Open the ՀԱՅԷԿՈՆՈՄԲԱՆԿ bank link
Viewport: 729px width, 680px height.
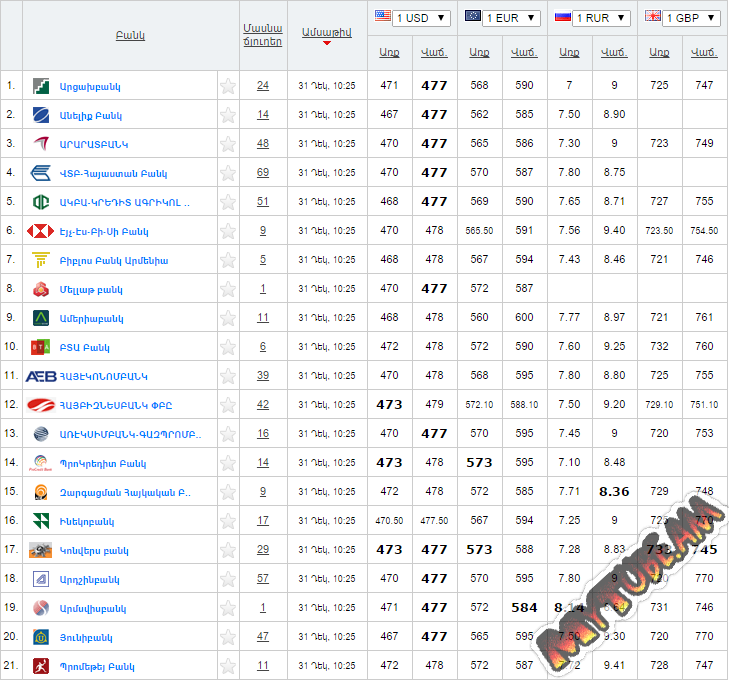click(x=104, y=376)
